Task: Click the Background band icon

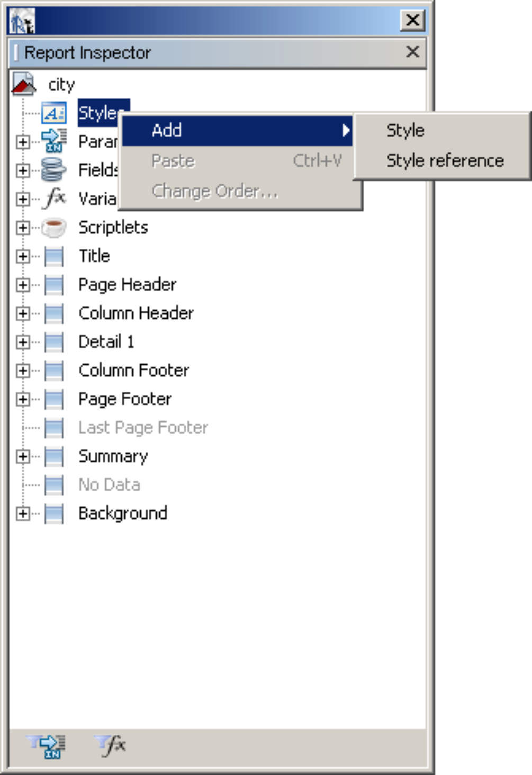Action: click(54, 513)
